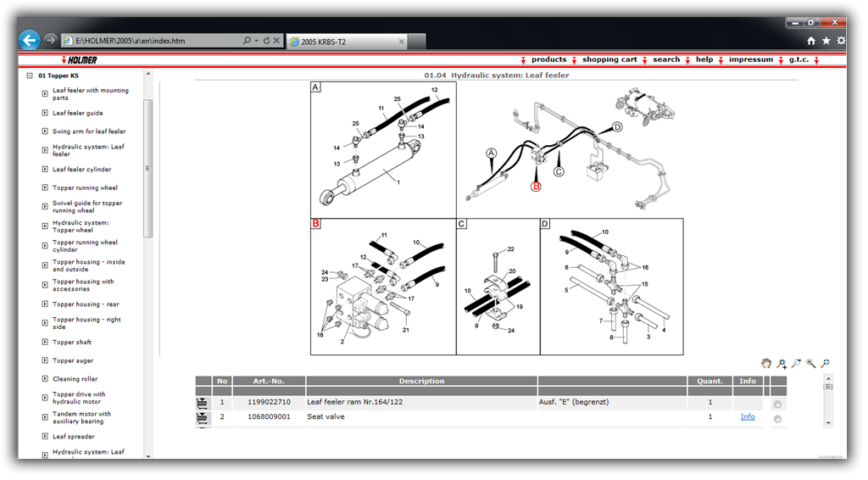Click circled callout D in the overview drawing
The image size is (868, 480).
pyautogui.click(x=617, y=126)
